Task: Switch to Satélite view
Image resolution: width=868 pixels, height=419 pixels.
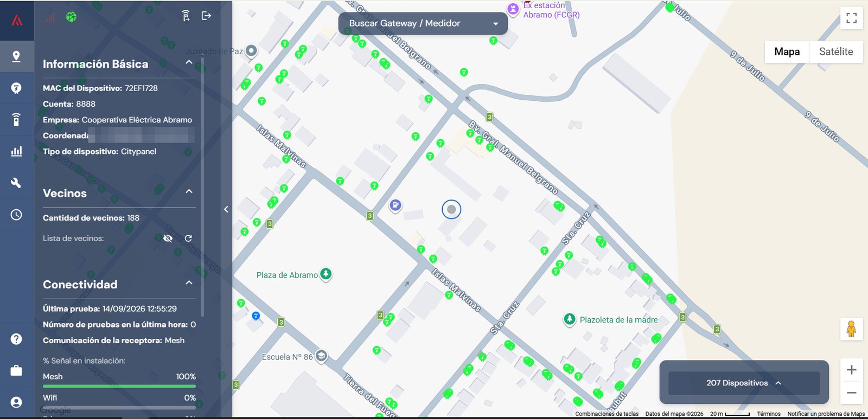Action: (x=836, y=51)
